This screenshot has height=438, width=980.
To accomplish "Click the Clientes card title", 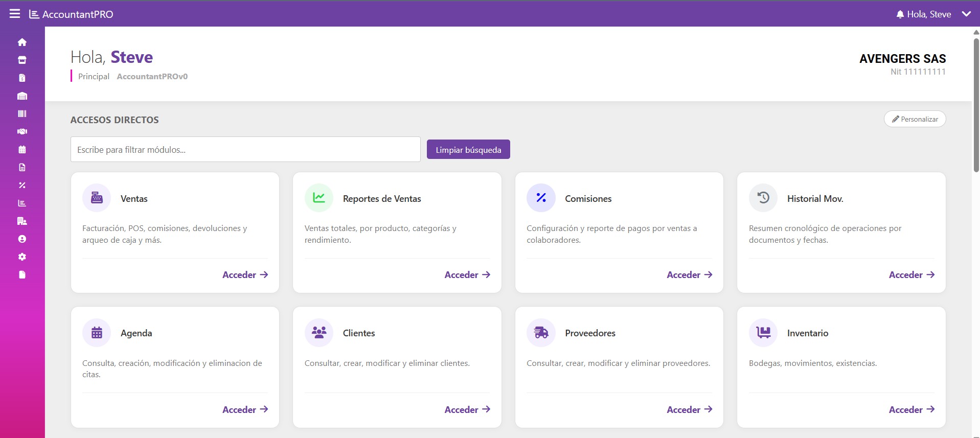I will pos(359,333).
